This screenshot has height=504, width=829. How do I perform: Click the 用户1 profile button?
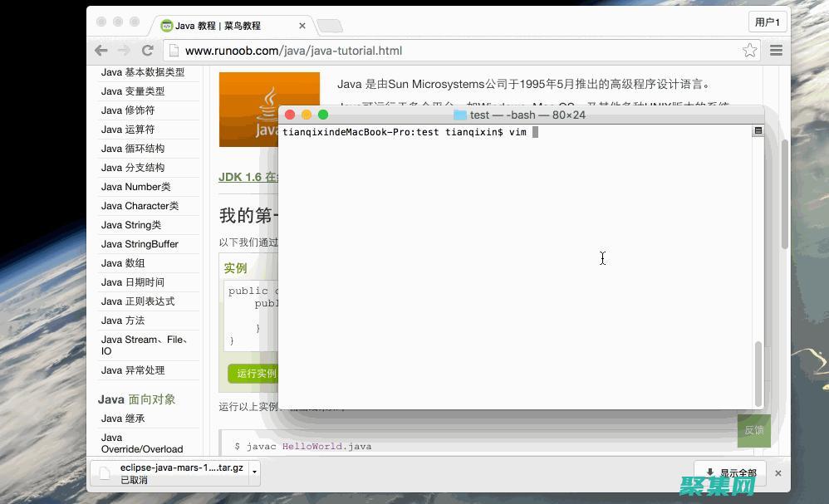[767, 22]
